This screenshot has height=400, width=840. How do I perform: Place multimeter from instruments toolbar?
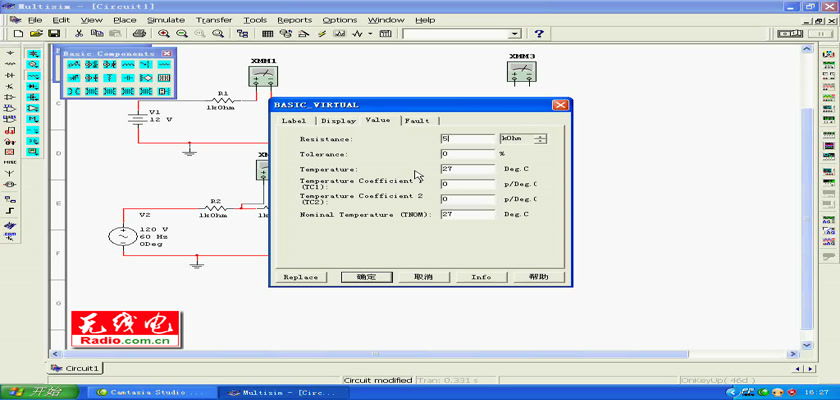pos(828,55)
